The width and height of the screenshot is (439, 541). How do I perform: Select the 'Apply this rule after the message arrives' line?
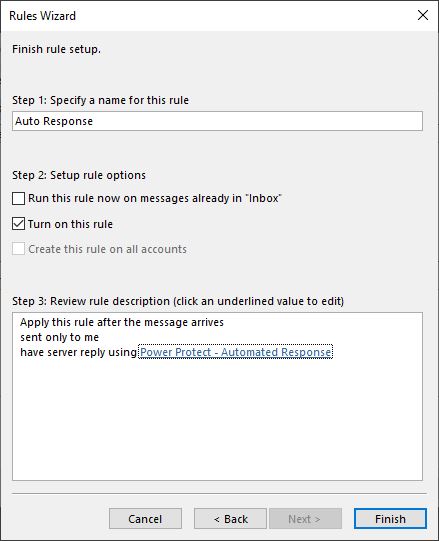[x=122, y=322]
